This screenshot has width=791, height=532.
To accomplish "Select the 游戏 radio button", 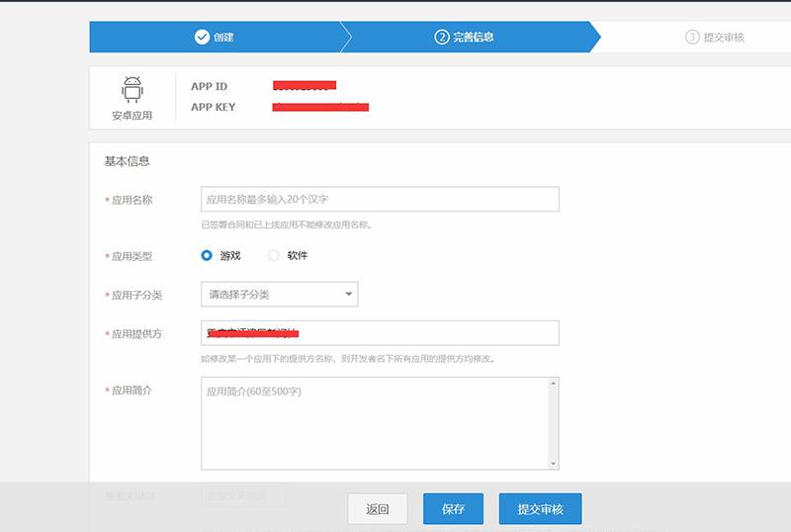I will [x=207, y=255].
